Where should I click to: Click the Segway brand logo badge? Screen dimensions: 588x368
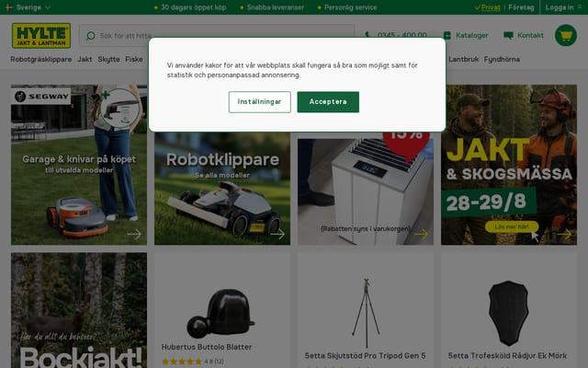40,97
